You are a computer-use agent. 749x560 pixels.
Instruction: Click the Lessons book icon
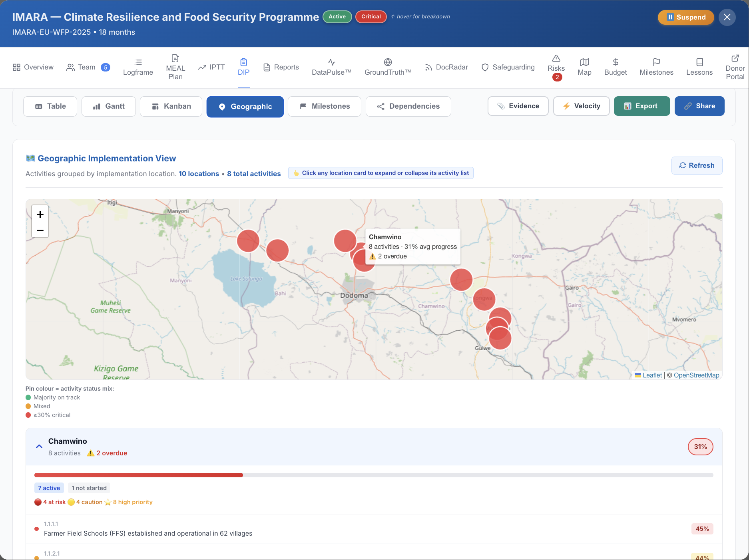[x=699, y=62]
